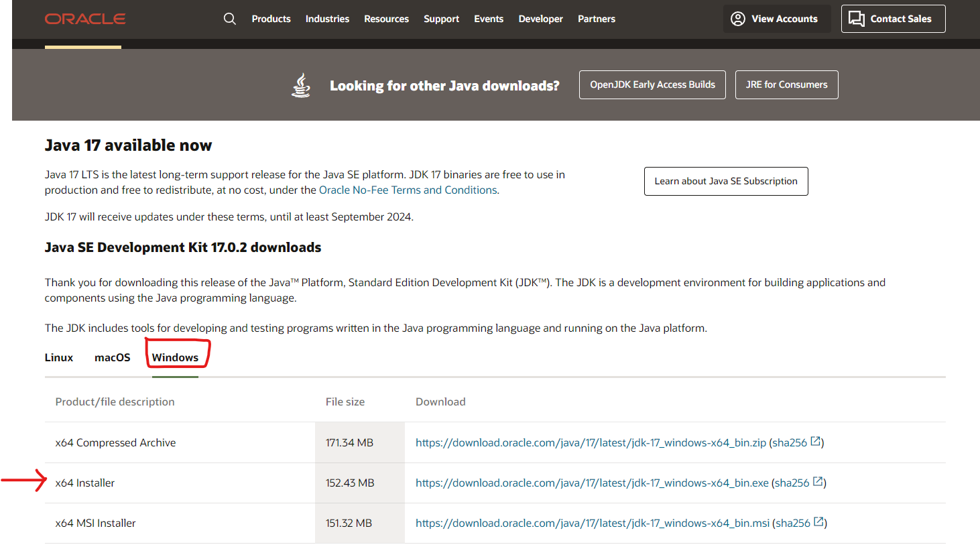Select the Windows tab
The height and width of the screenshot is (557, 980).
tap(175, 357)
